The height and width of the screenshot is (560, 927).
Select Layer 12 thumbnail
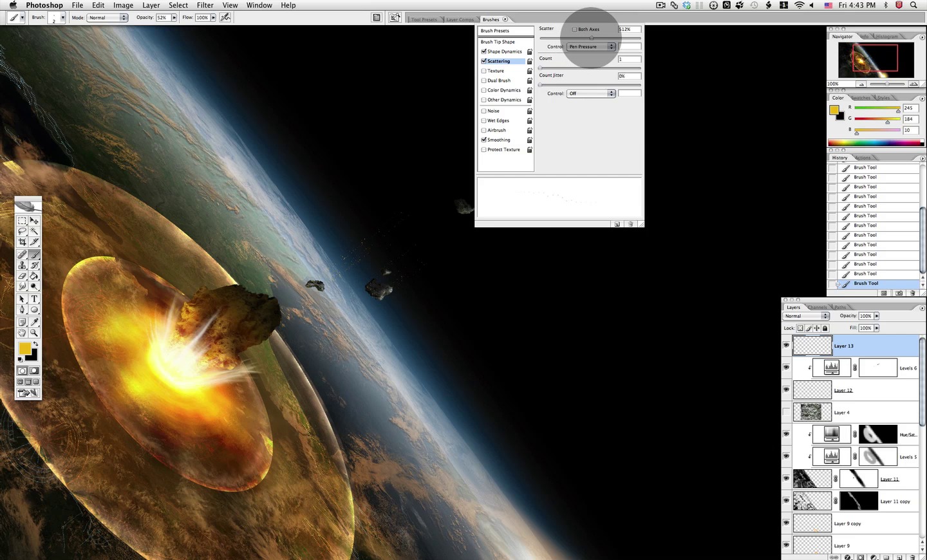pos(812,390)
